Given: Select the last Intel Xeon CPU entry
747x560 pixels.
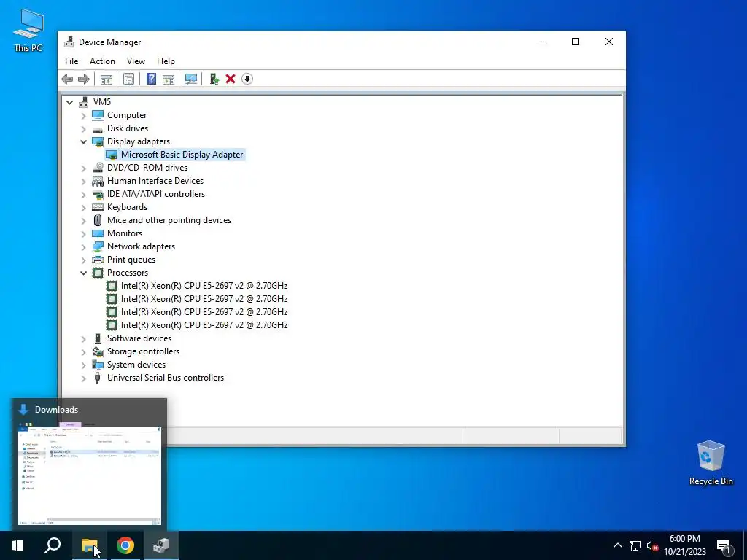Looking at the screenshot, I should (204, 324).
